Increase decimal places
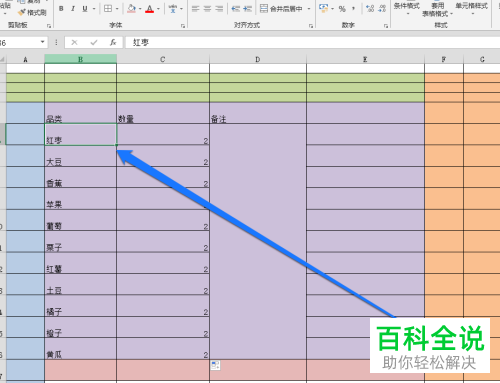Viewport: 500px width, 383px height. pyautogui.click(x=370, y=9)
